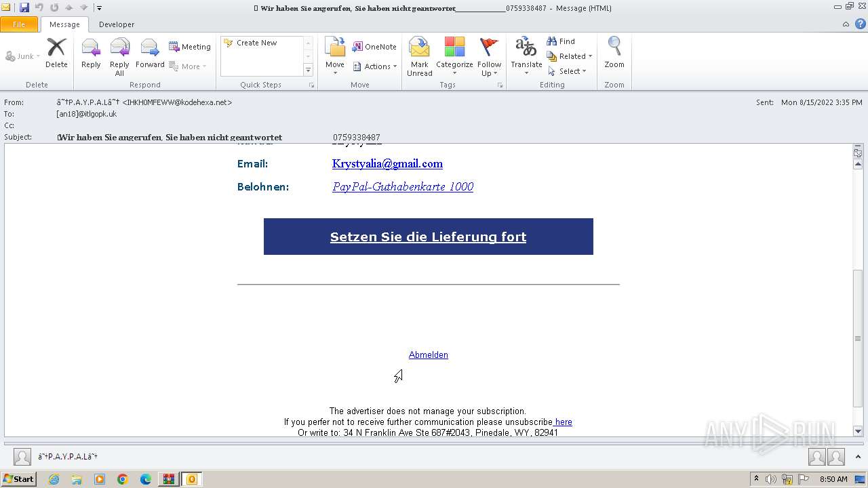Click the taskbar clock showing 8:50 AM
Viewport: 868px width, 488px height.
pos(833,479)
